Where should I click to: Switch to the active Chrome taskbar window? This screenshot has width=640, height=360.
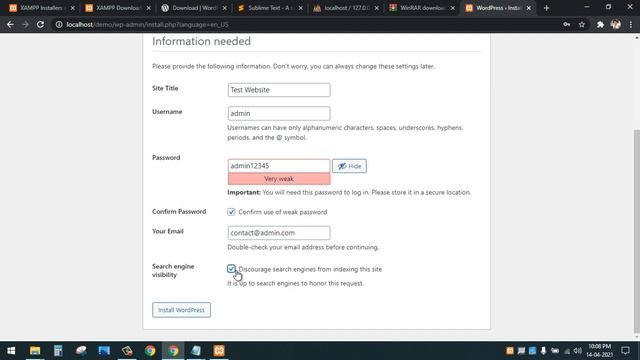173,351
